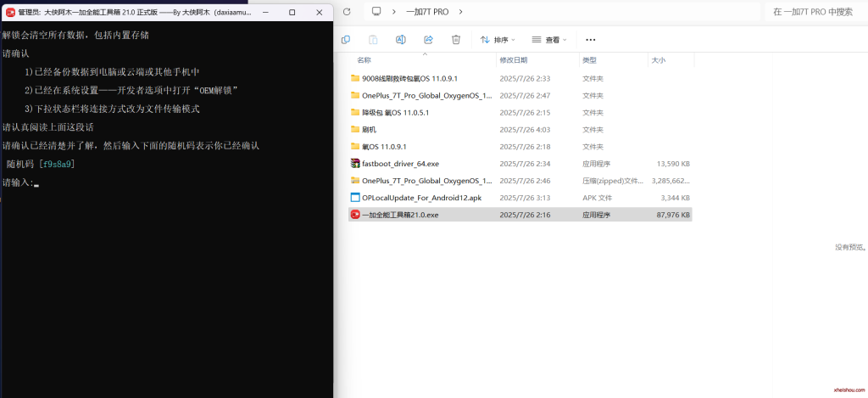
Task: Click the 87,976 KB size cell
Action: click(x=673, y=215)
